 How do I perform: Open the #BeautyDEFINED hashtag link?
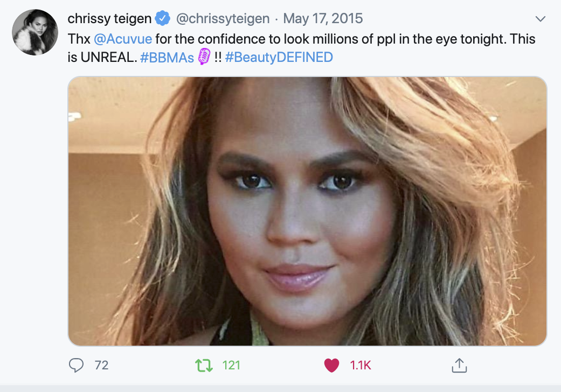click(x=279, y=58)
